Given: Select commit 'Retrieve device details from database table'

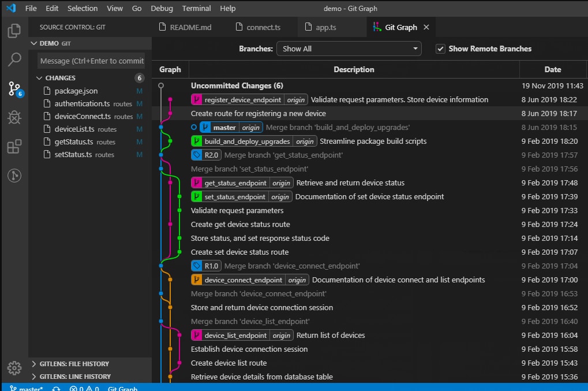Looking at the screenshot, I should (369, 377).
